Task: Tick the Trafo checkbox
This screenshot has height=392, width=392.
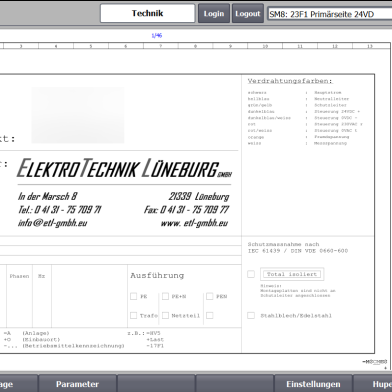Action: (x=134, y=315)
